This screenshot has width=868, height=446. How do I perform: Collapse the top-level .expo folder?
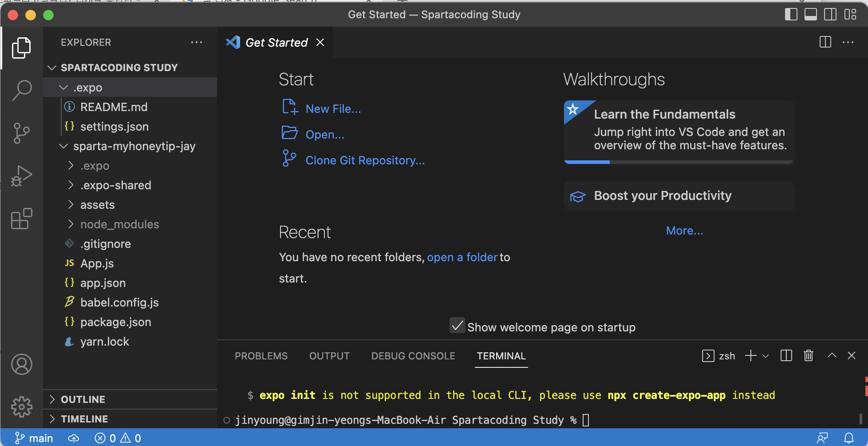click(x=130, y=88)
